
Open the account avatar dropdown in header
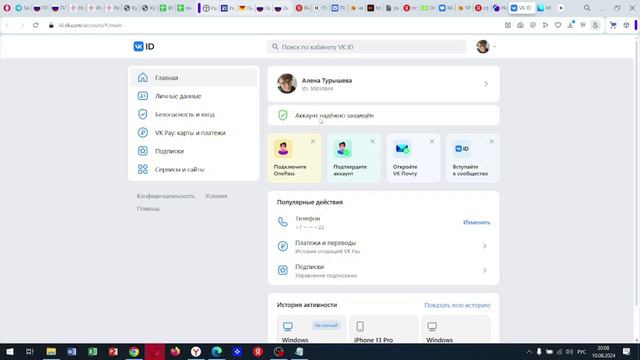click(486, 47)
